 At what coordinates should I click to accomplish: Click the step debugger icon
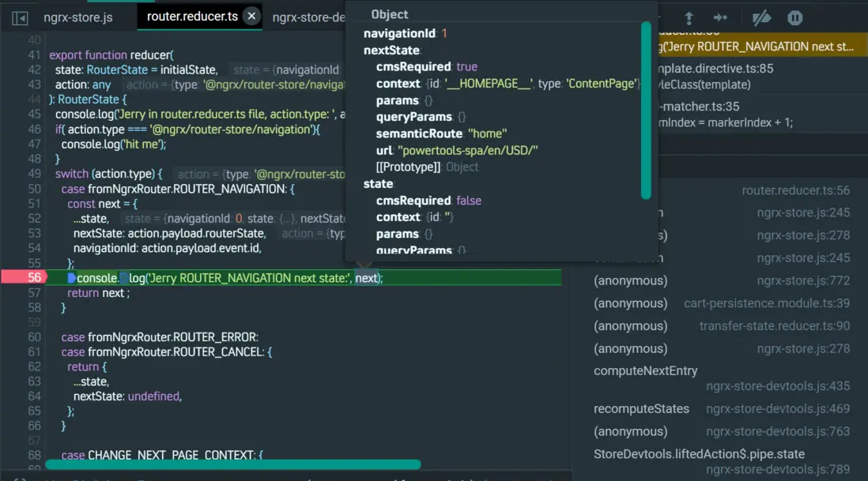click(x=720, y=17)
